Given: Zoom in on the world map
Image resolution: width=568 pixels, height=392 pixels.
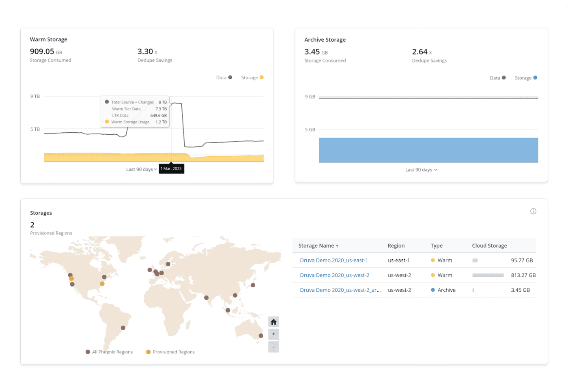Looking at the screenshot, I should [273, 334].
